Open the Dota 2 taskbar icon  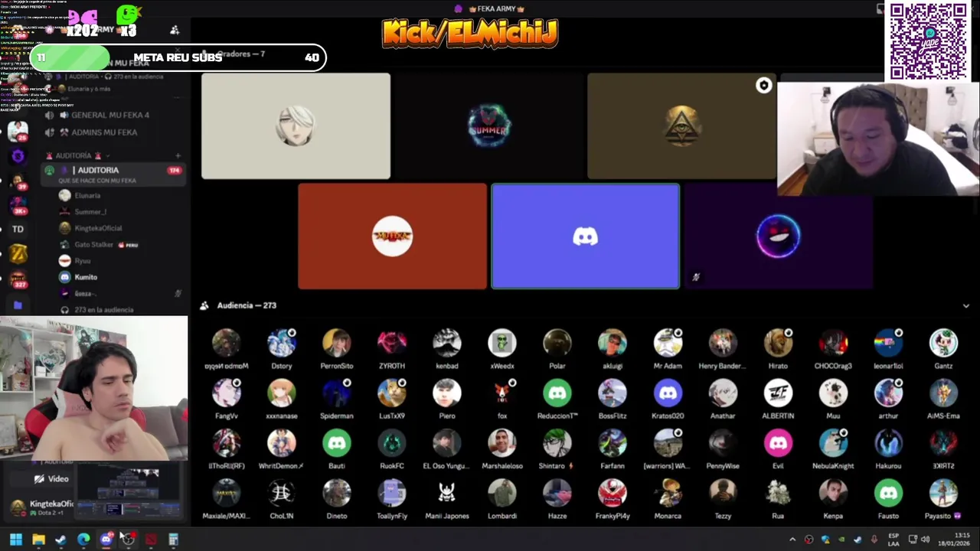point(151,540)
